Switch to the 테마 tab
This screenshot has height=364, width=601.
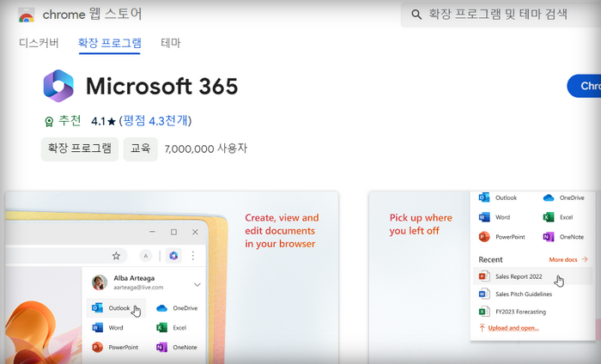point(171,43)
